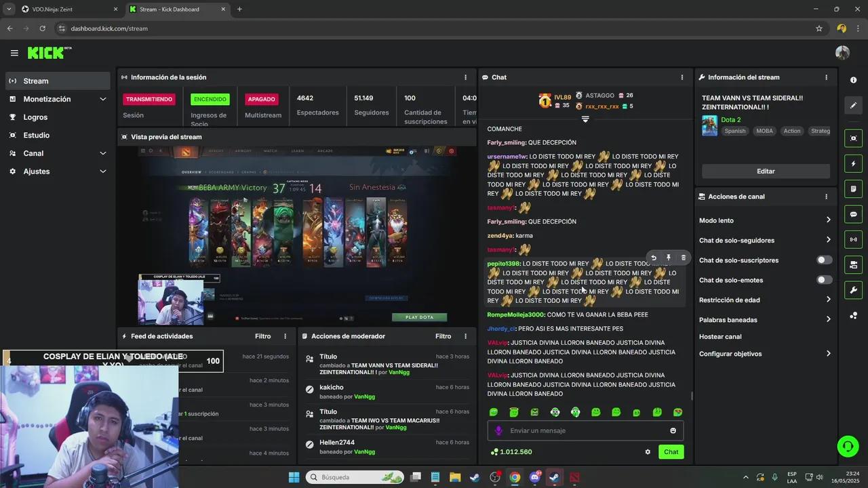
Task: Select the Stream - Kick Dashboard tab
Action: [178, 9]
